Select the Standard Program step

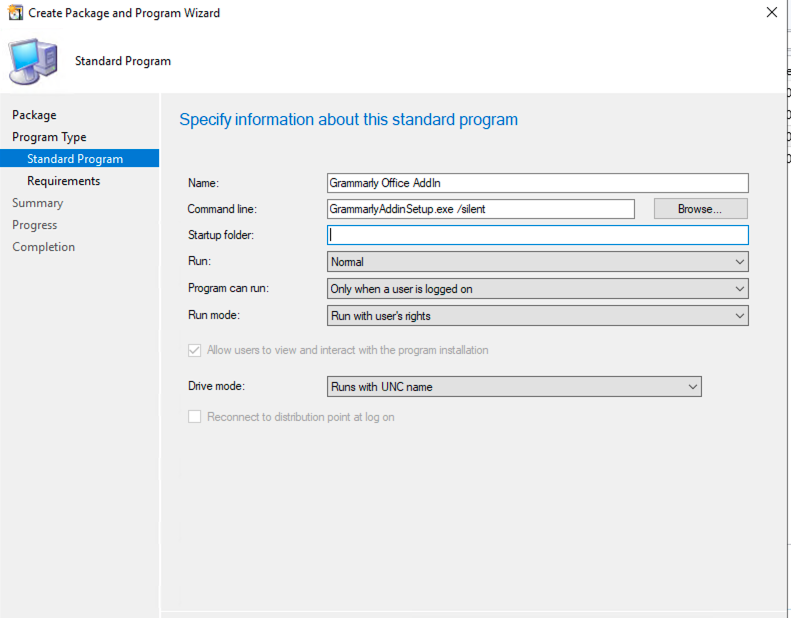[79, 158]
